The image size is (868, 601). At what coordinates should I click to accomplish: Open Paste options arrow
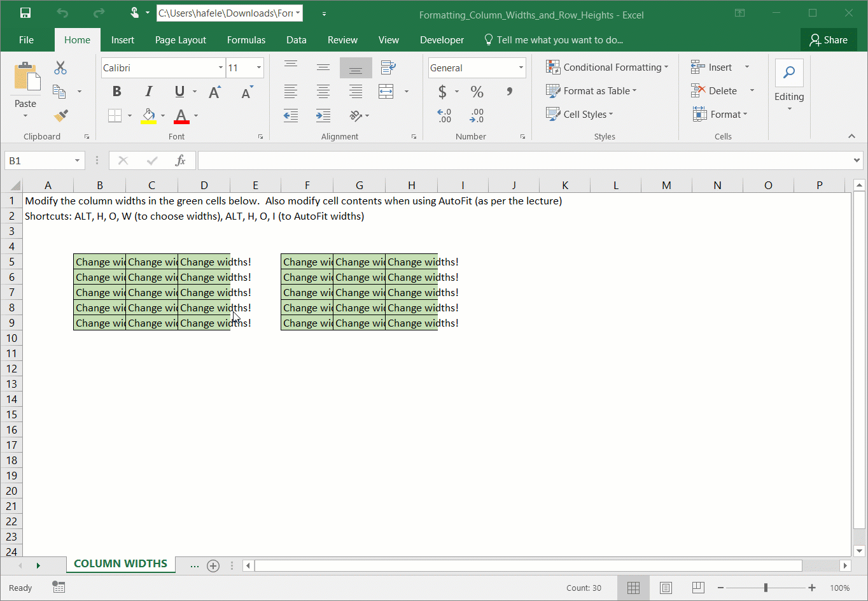25,116
